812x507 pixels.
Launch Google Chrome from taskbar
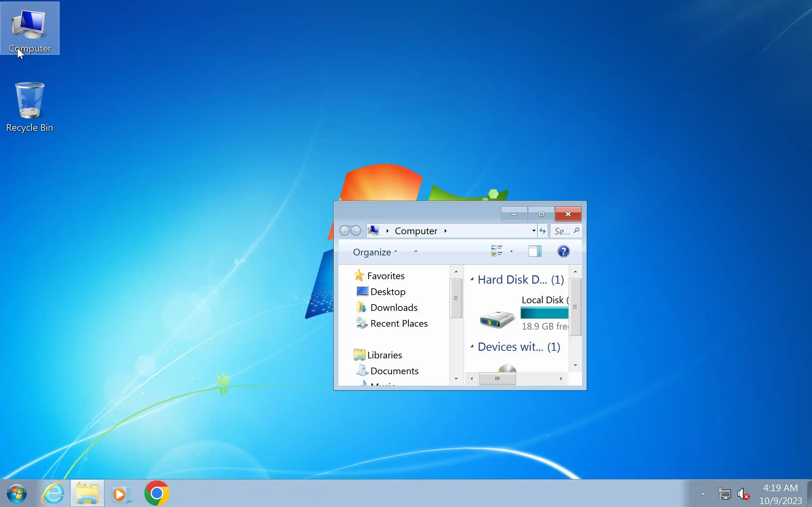pos(157,493)
